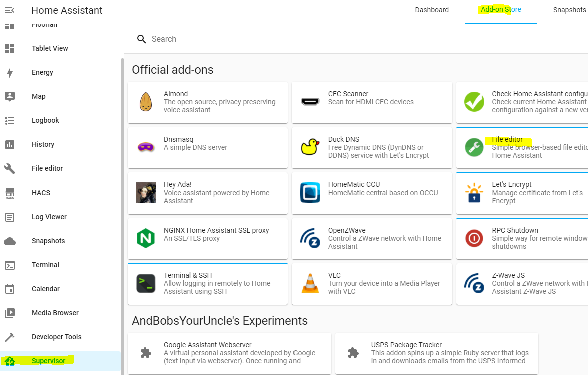This screenshot has width=588, height=375.
Task: Open NGINX Home Assistant SSL proxy add-on
Action: tap(208, 238)
